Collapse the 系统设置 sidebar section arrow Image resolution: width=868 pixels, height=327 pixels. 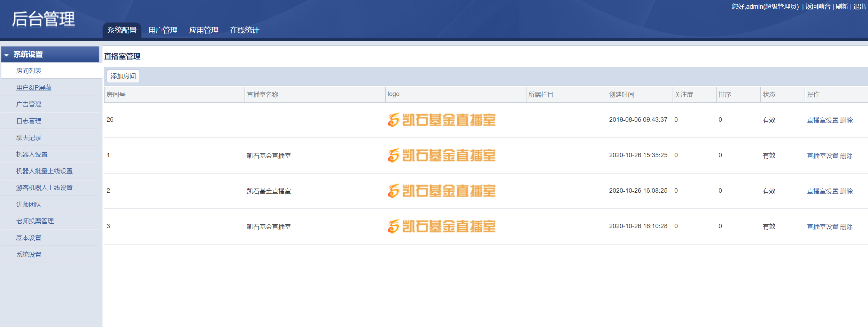click(x=7, y=55)
